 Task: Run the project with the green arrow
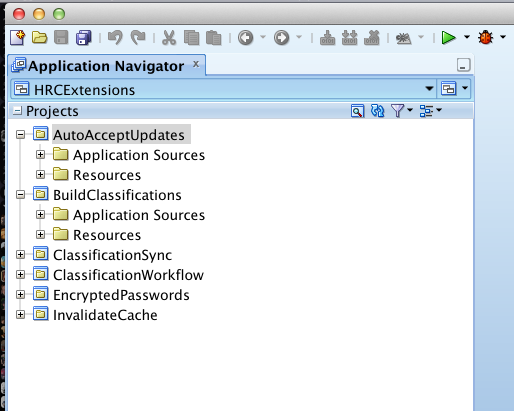pos(448,37)
